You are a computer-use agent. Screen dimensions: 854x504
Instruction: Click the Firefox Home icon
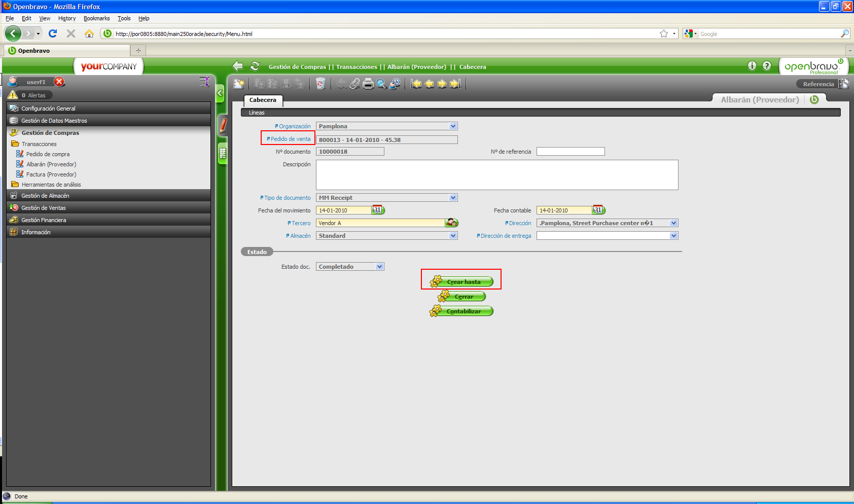point(89,33)
